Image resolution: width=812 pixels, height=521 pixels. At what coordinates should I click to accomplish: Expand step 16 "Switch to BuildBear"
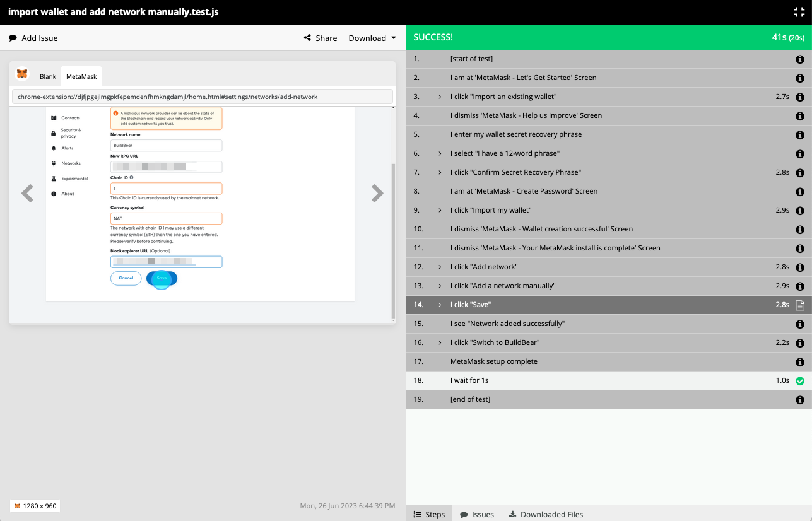[440, 343]
